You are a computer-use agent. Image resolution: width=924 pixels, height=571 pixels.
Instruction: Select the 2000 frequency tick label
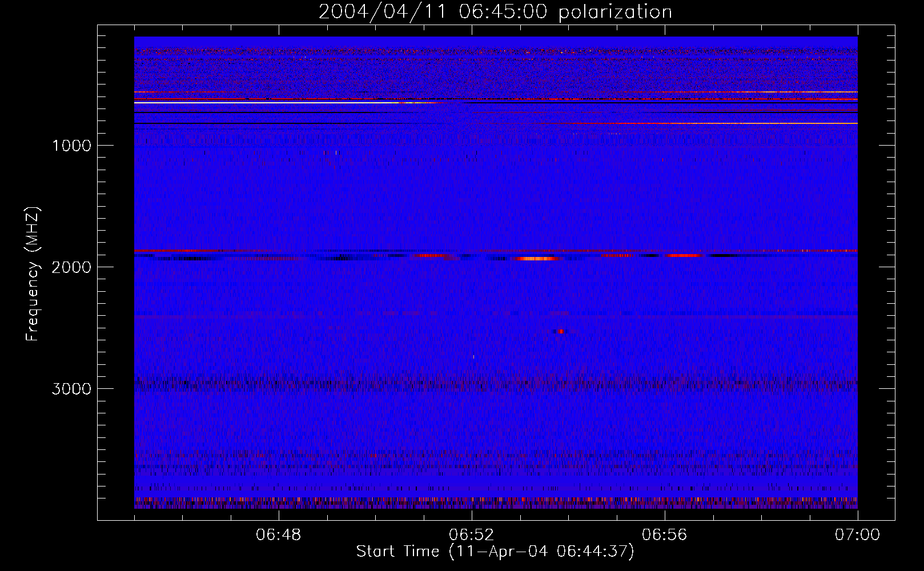(x=71, y=267)
